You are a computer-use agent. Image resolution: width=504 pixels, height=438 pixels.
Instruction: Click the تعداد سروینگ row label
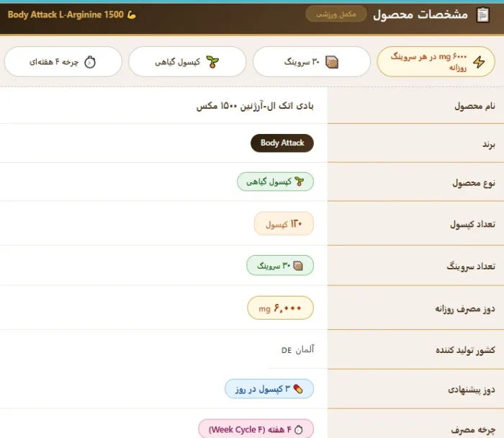pyautogui.click(x=471, y=267)
